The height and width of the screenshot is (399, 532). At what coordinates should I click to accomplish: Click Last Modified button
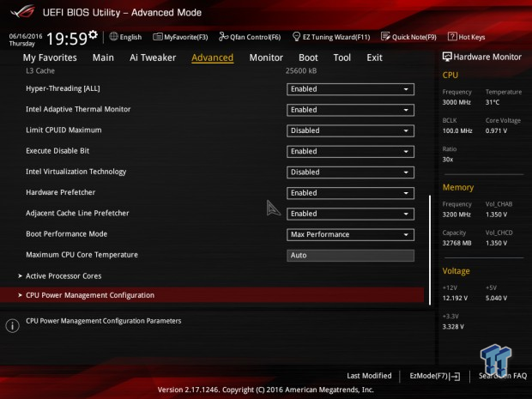[x=369, y=376]
